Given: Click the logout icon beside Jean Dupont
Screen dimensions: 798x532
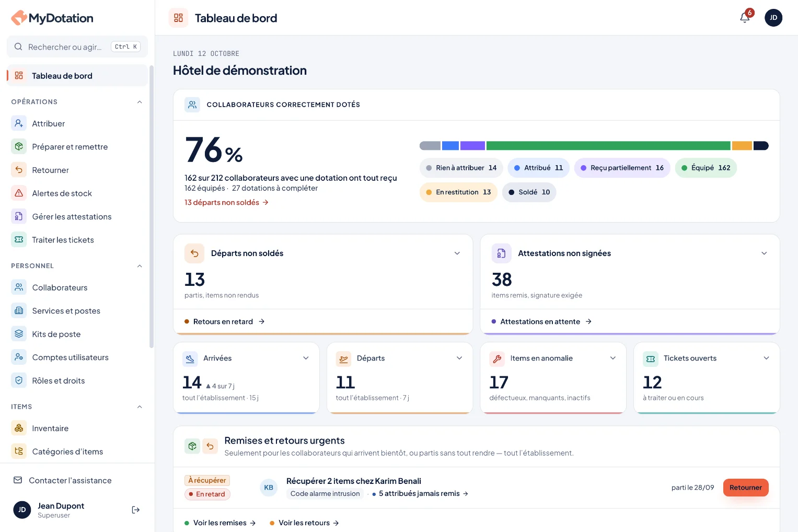Looking at the screenshot, I should pos(136,510).
